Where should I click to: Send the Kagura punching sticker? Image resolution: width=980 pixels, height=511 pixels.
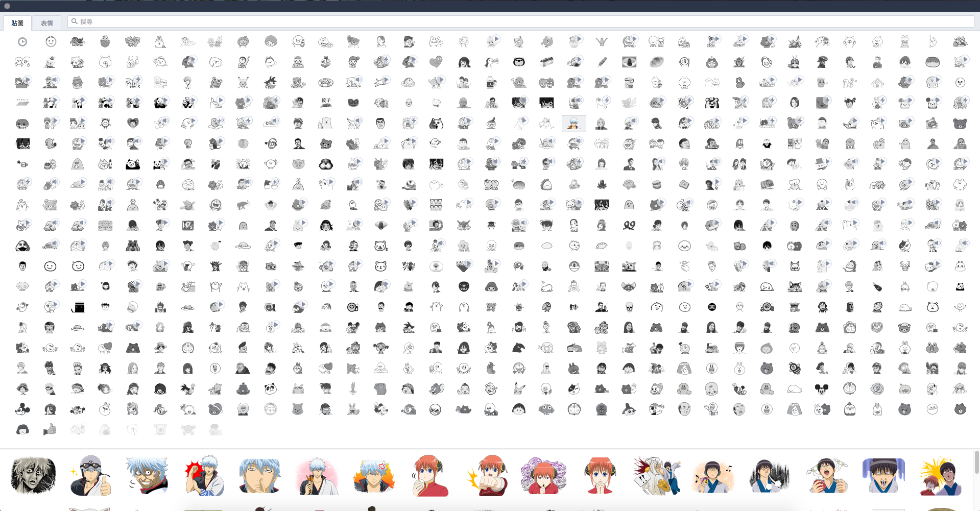tap(487, 476)
